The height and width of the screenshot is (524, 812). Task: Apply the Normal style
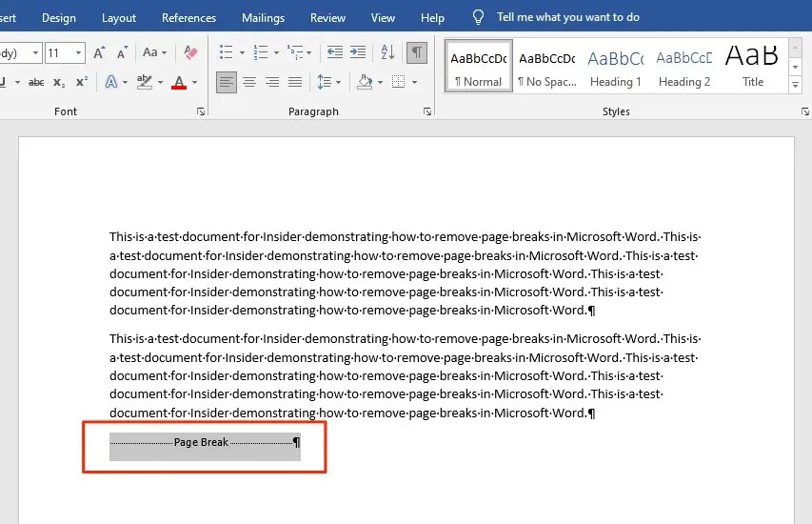pos(479,66)
